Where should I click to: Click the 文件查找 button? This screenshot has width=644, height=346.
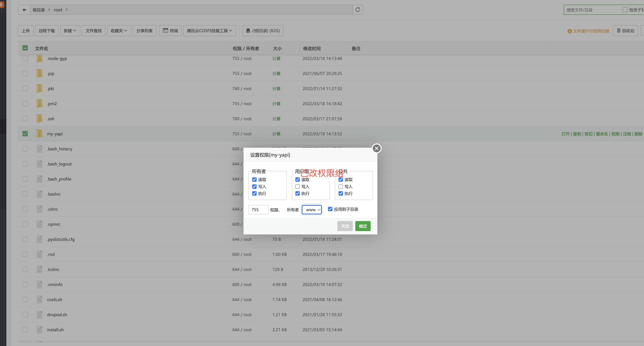click(x=94, y=30)
